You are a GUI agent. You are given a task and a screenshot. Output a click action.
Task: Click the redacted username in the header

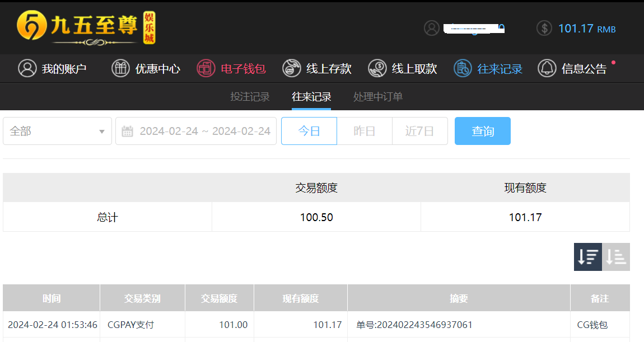tap(474, 29)
